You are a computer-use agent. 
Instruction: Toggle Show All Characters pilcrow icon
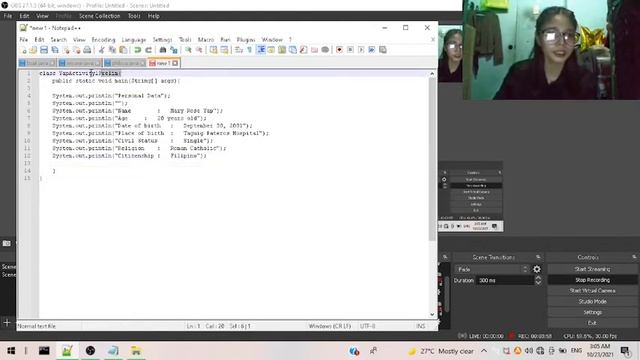pyautogui.click(x=249, y=50)
